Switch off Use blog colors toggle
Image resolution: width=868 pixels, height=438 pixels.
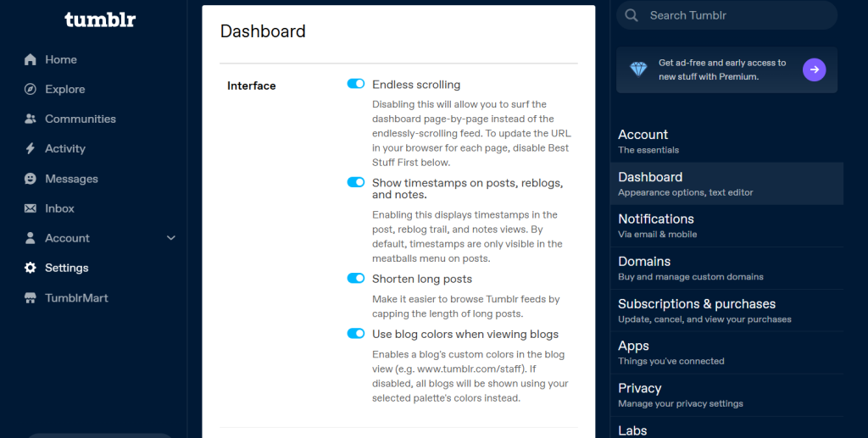point(356,334)
